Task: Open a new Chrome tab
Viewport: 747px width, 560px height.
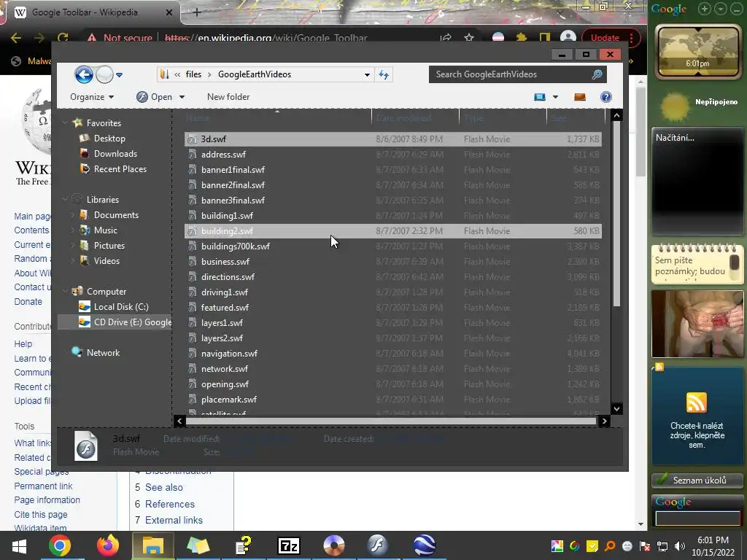Action: point(197,12)
